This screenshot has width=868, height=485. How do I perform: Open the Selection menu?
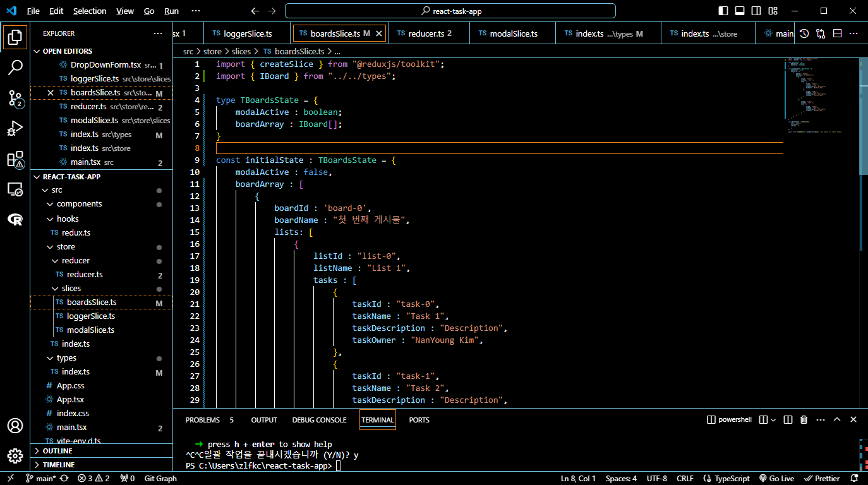pyautogui.click(x=90, y=11)
